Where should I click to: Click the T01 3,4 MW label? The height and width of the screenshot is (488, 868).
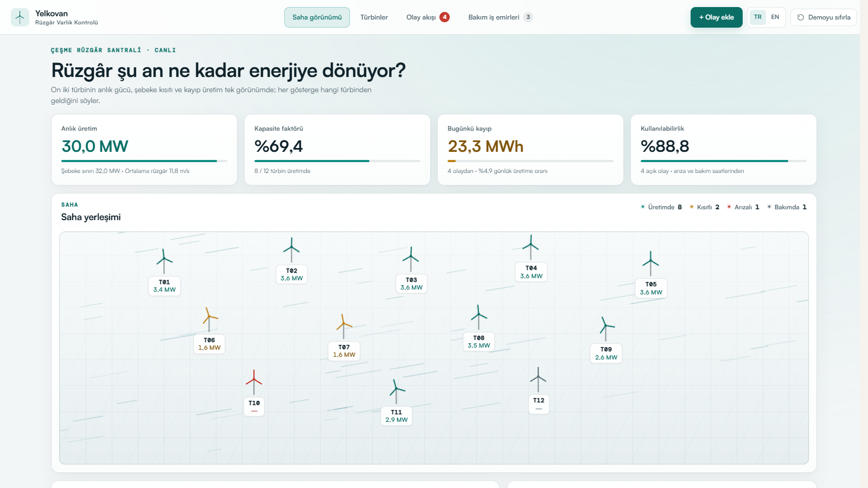(x=164, y=286)
